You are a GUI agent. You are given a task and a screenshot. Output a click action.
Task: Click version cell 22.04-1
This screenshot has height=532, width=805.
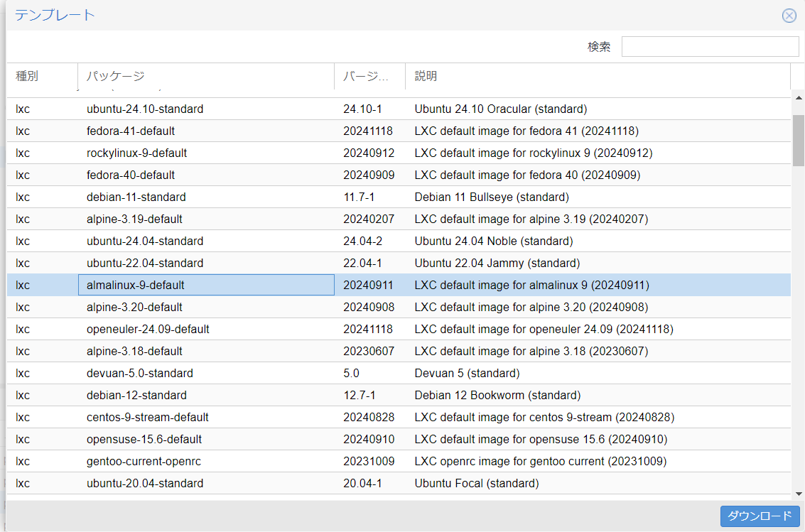tap(362, 264)
